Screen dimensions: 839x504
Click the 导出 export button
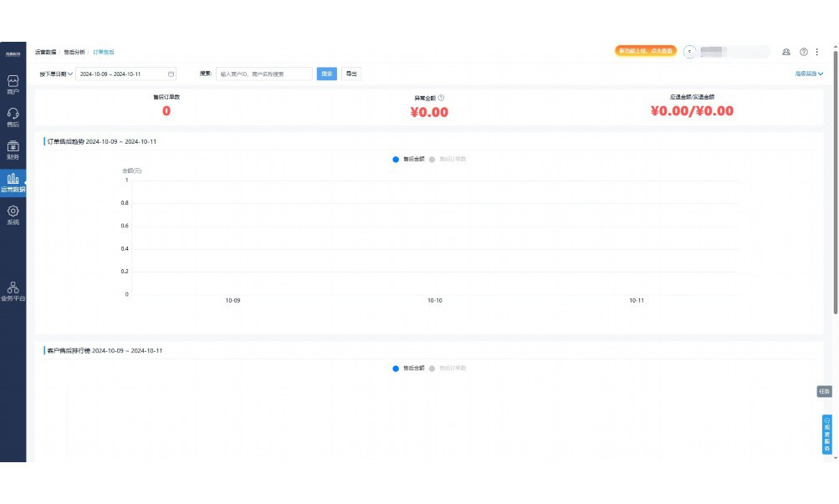click(x=350, y=74)
